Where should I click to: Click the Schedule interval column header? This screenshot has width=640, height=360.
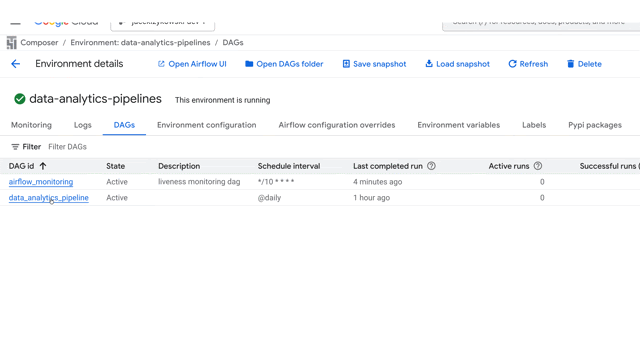[x=289, y=166]
